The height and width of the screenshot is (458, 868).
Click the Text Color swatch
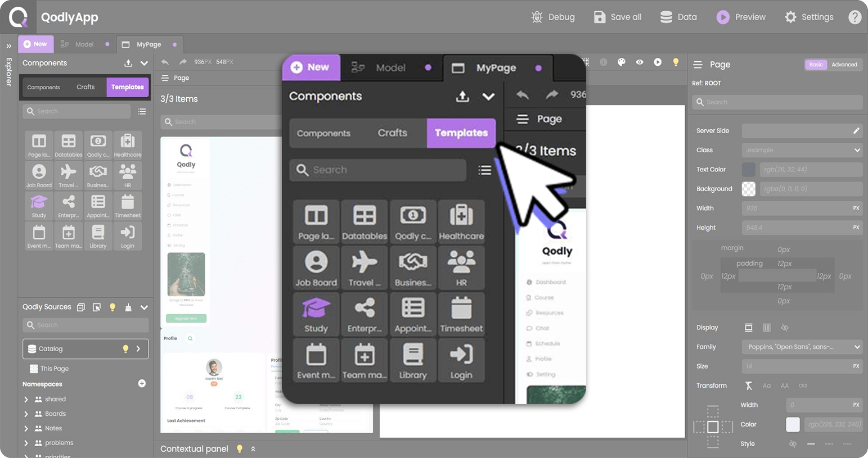coord(748,169)
